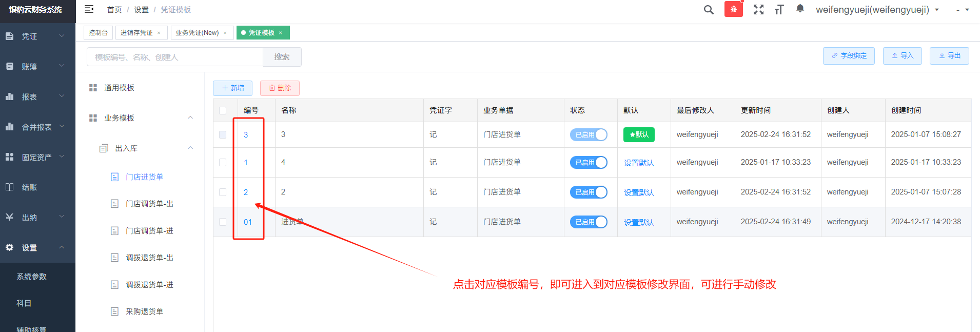Click the 固定资产 grid icon in sidebar
Viewport: 980px width, 332px height.
(x=9, y=157)
